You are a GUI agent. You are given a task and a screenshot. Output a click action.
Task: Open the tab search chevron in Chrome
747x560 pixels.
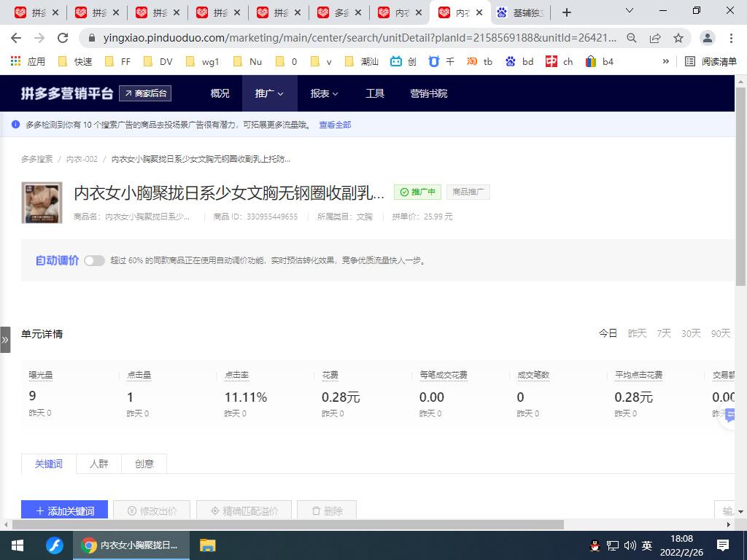pos(630,10)
